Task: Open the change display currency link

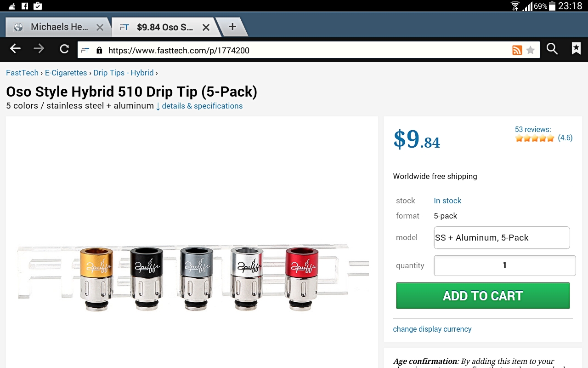Action: click(x=432, y=329)
